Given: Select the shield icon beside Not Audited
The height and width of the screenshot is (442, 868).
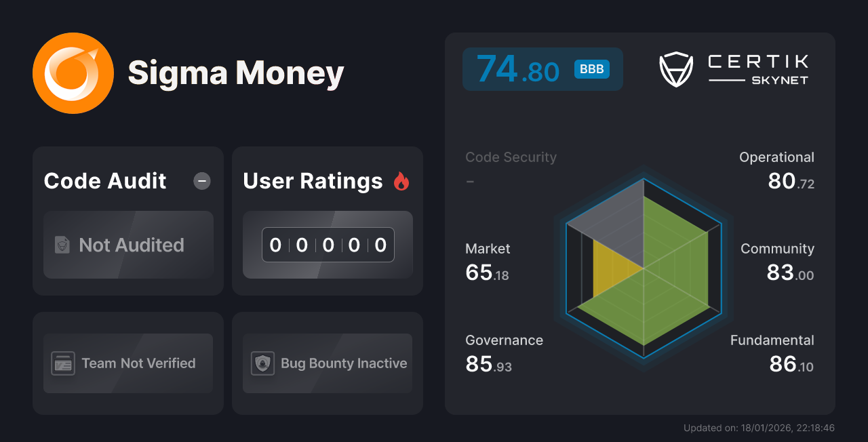Looking at the screenshot, I should coord(62,245).
